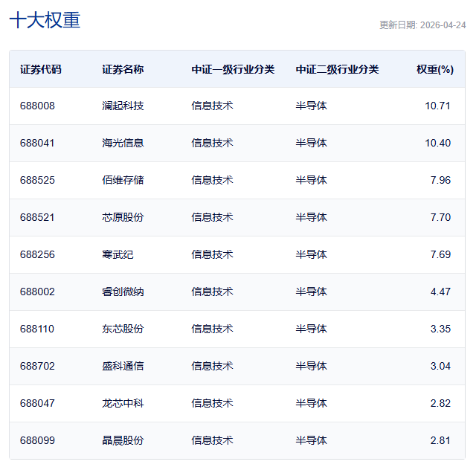This screenshot has height=470, width=476.
Task: Select 东芯股份 in the table
Action: point(123,329)
